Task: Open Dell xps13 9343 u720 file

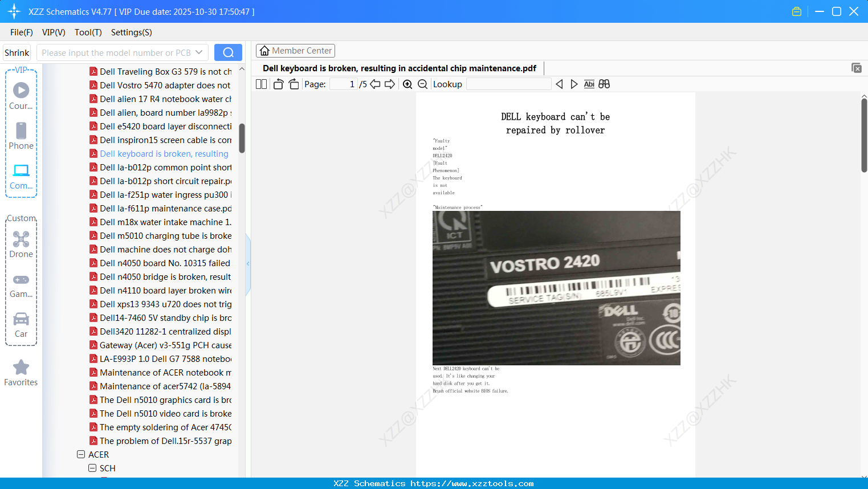Action: (x=160, y=304)
